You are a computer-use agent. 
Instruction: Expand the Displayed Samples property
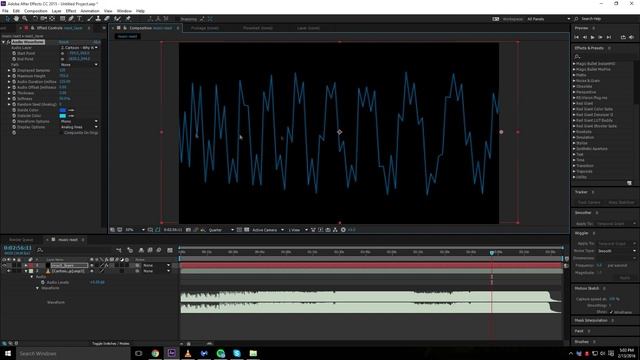[x=9, y=71]
